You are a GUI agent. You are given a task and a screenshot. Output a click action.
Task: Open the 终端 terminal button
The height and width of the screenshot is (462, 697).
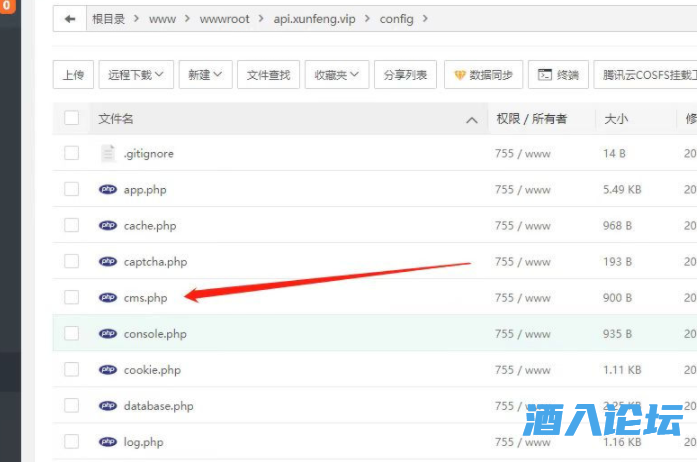pyautogui.click(x=558, y=75)
